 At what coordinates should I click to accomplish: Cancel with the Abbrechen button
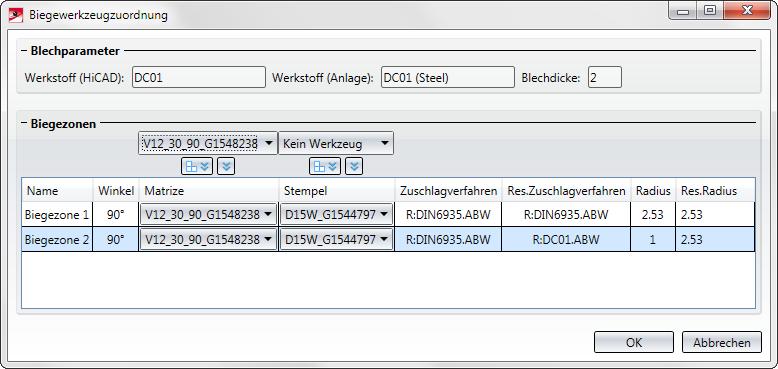pos(721,342)
